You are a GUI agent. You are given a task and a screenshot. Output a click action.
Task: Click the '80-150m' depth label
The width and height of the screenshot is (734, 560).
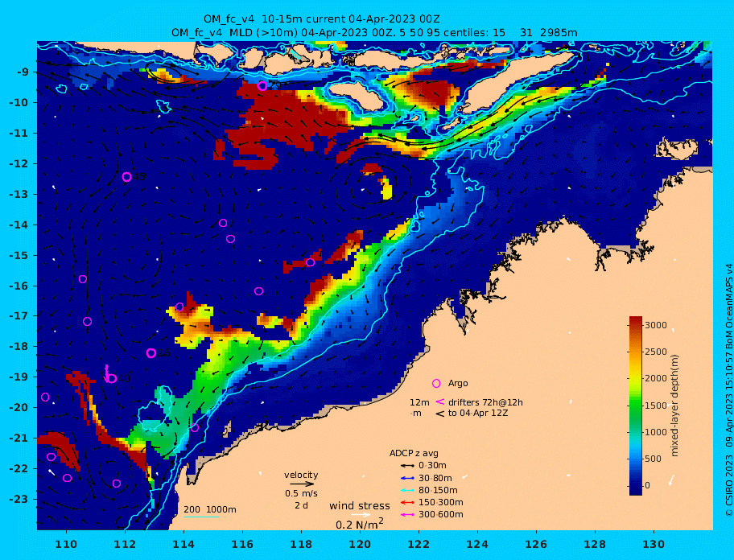point(438,490)
